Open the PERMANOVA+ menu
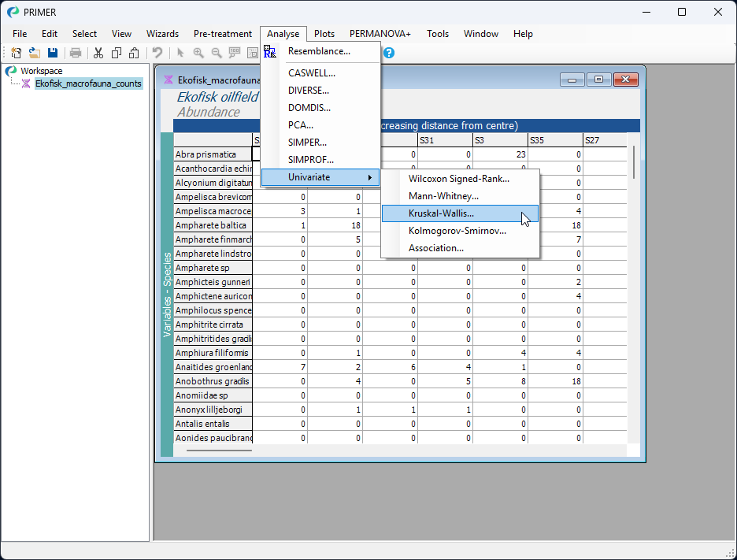737x560 pixels. [x=380, y=34]
